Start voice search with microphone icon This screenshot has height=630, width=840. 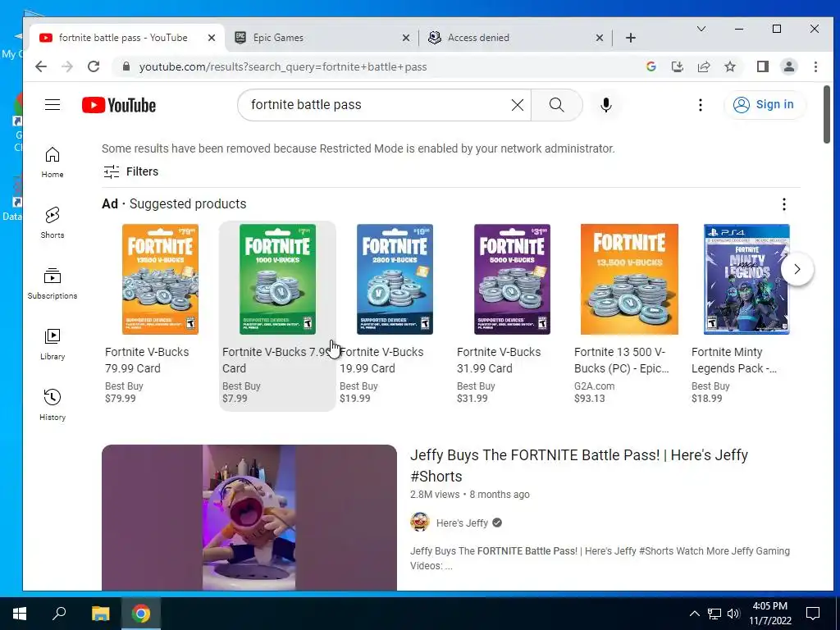(x=606, y=105)
